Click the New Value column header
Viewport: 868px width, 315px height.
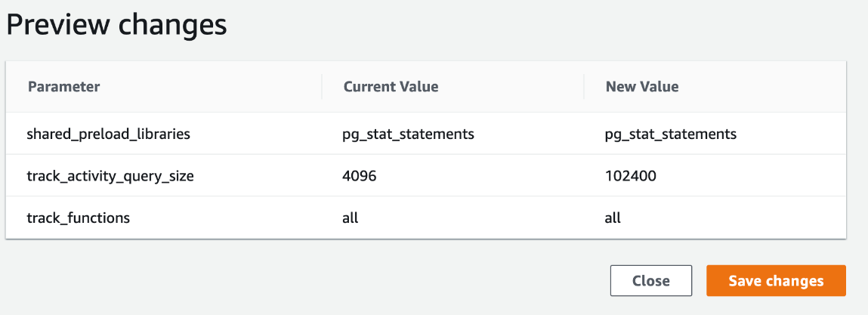[x=641, y=87]
